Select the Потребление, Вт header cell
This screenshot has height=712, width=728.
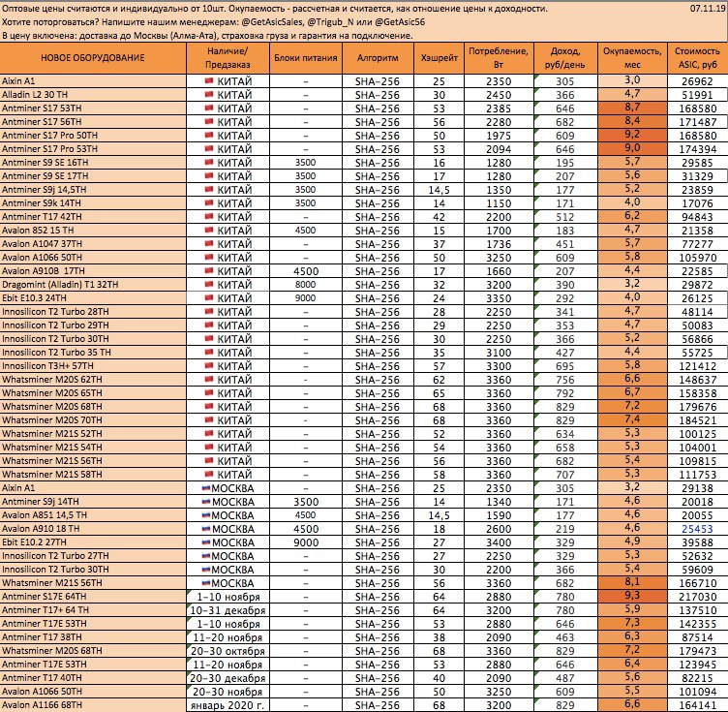point(499,58)
